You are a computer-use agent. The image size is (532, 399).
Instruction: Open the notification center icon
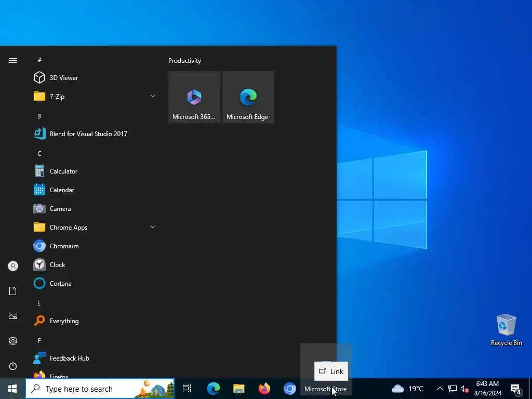click(516, 389)
